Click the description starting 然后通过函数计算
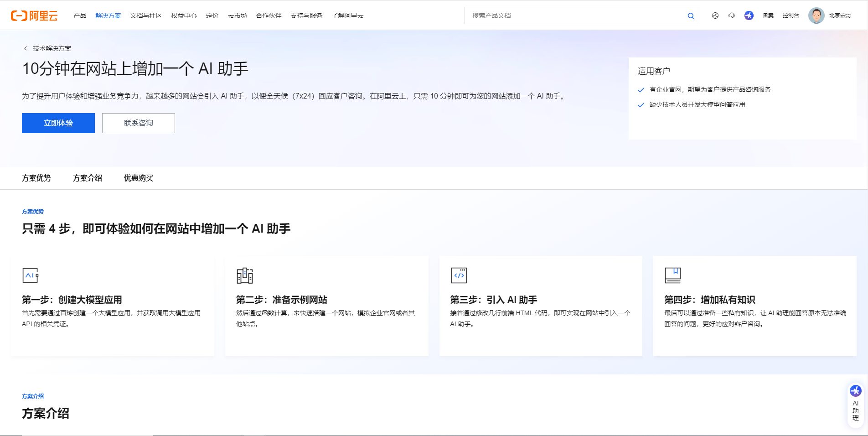The height and width of the screenshot is (436, 868). [x=325, y=318]
